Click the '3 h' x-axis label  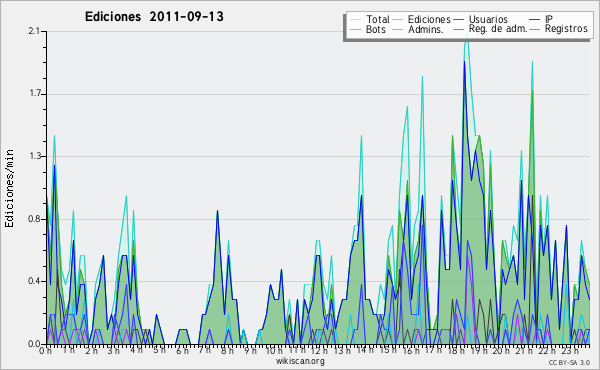coord(113,350)
